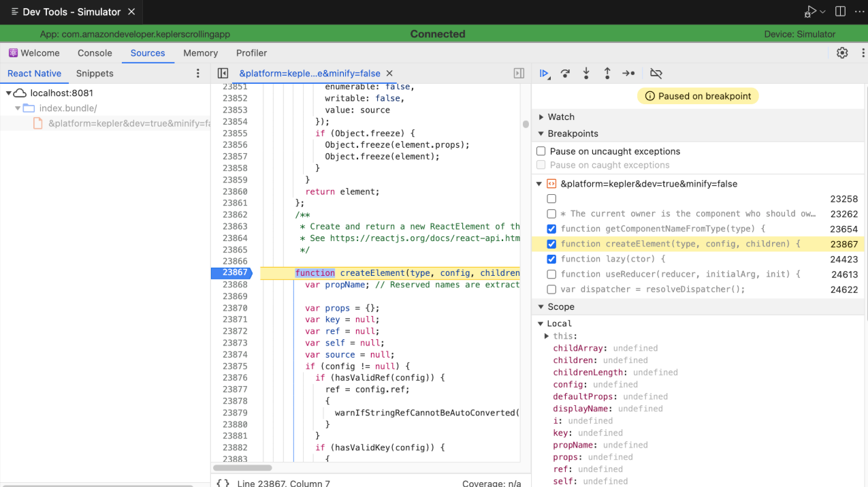Open the Memory tab

201,53
